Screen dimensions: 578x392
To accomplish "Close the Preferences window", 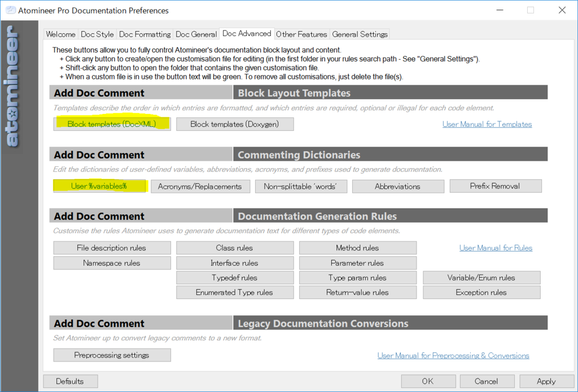I will (x=562, y=10).
